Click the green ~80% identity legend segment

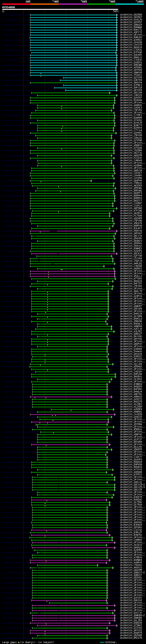coord(101,4)
